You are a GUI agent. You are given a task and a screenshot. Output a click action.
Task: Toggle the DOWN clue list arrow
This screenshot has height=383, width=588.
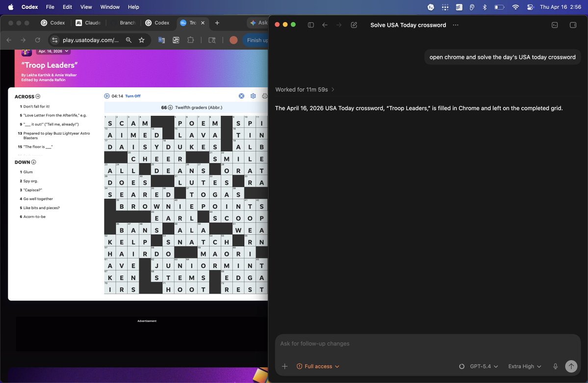click(33, 162)
